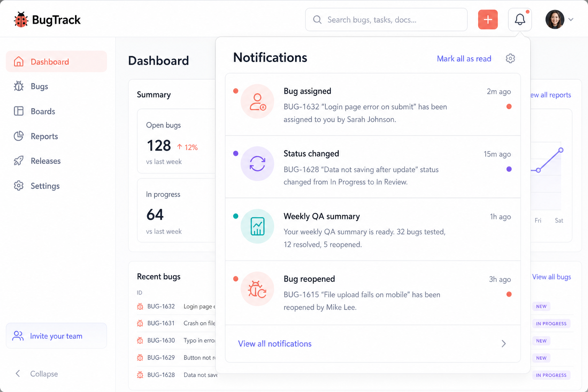The width and height of the screenshot is (588, 392).
Task: Click View all notifications link
Action: (x=275, y=344)
